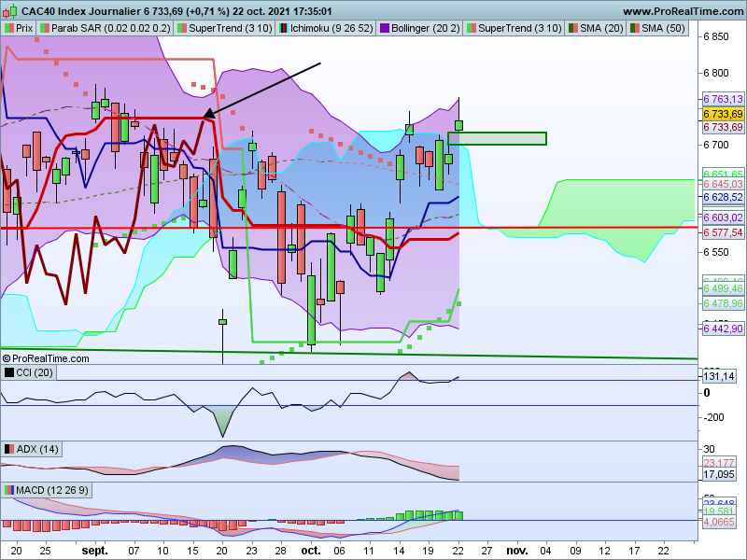Click the 07 date on time axis
This screenshot has height=560, width=747.
coord(134,551)
